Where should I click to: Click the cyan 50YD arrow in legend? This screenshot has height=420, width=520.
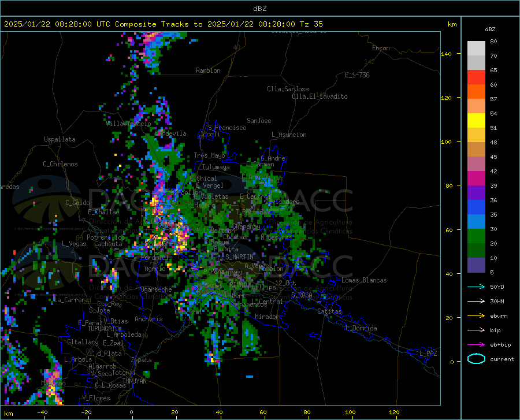pyautogui.click(x=476, y=287)
